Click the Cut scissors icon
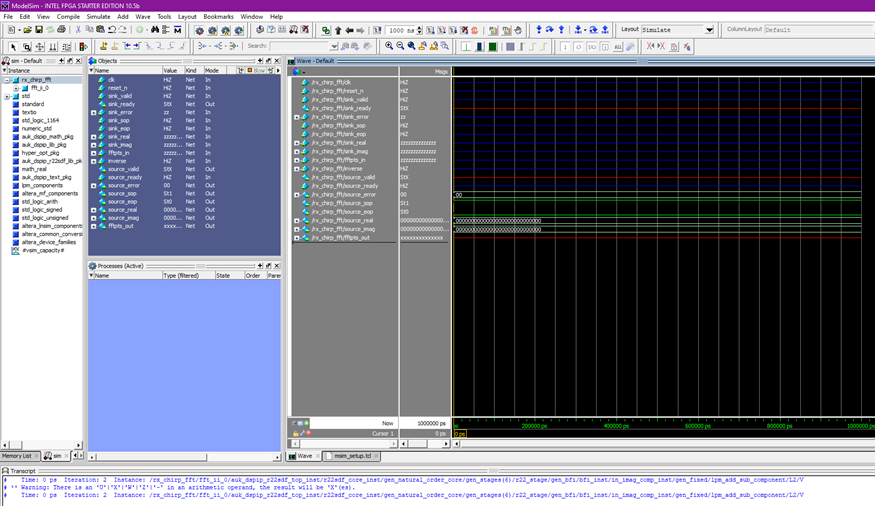875x506 pixels. [78, 30]
